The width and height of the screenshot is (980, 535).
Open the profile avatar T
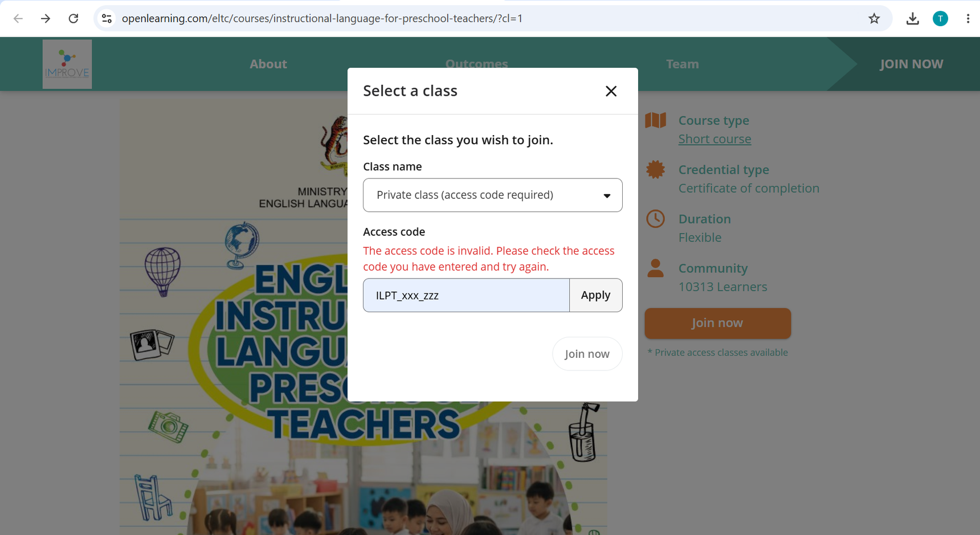pos(940,19)
